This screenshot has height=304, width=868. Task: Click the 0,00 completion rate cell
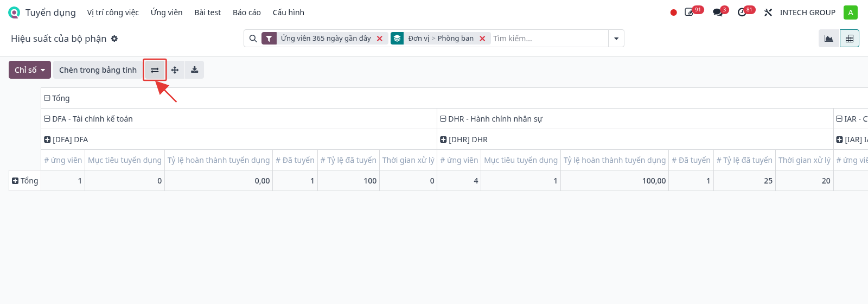pos(219,181)
